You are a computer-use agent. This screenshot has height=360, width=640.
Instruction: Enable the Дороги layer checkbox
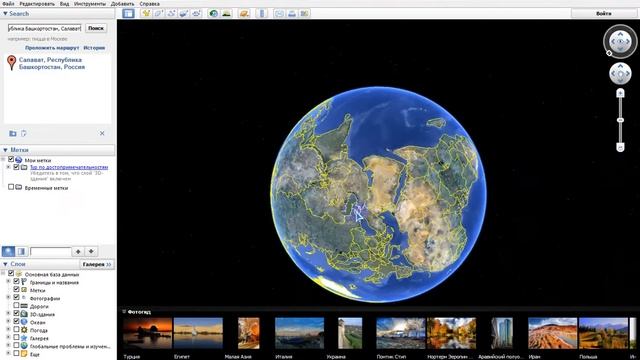coord(16,305)
